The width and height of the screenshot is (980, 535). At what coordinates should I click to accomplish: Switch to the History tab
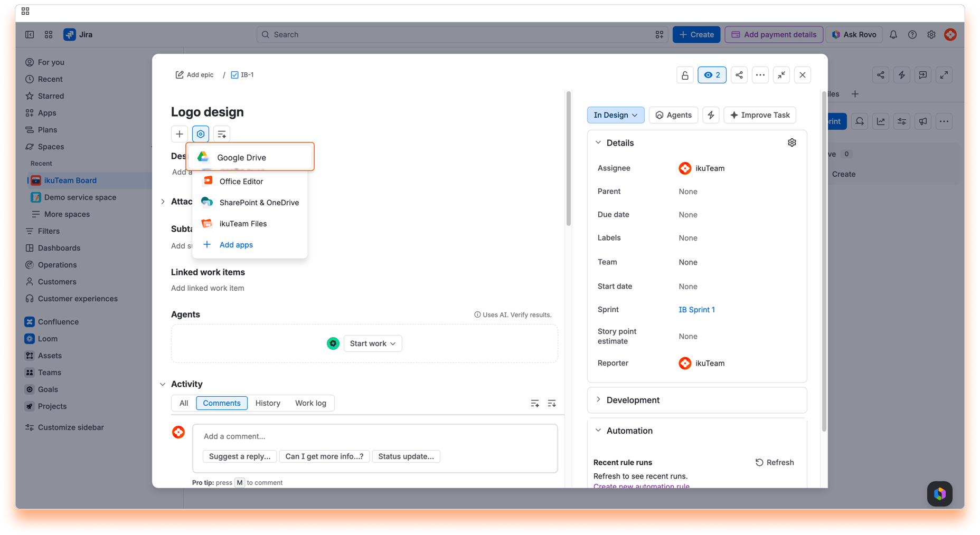click(x=268, y=403)
